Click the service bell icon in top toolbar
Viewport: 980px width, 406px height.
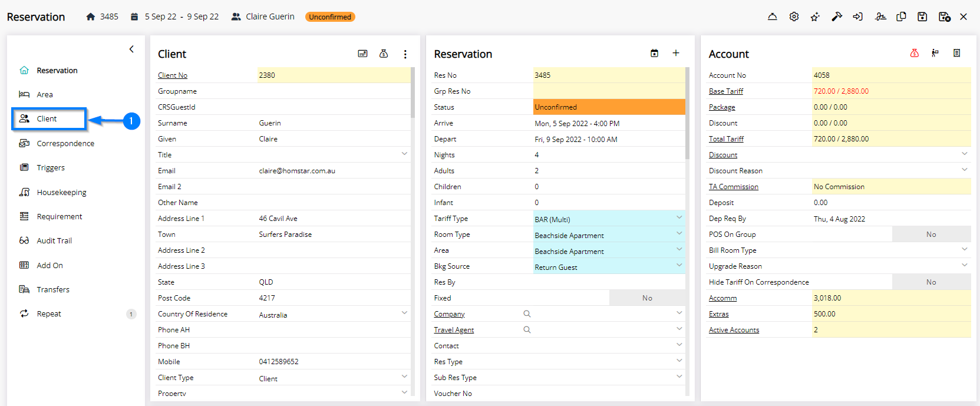(772, 16)
